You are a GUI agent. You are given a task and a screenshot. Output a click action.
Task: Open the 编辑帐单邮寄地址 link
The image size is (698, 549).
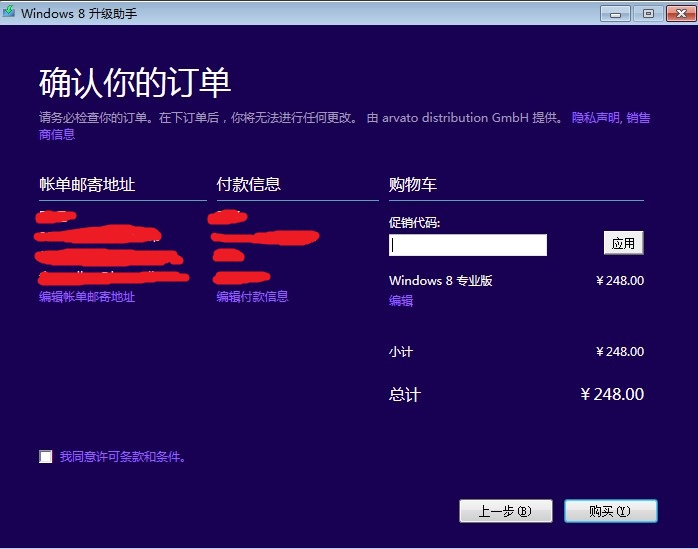pos(87,297)
